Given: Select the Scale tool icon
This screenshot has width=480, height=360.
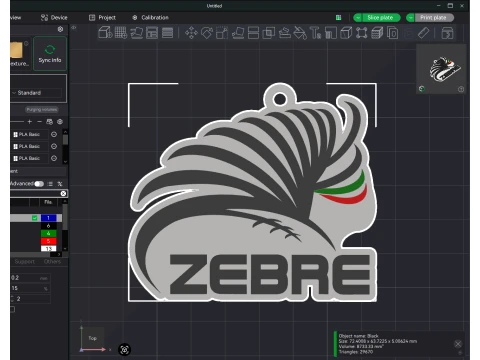Looking at the screenshot, I should coord(222,33).
